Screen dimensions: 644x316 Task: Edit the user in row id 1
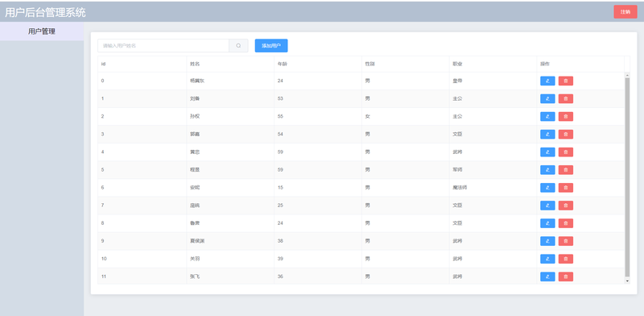(547, 98)
